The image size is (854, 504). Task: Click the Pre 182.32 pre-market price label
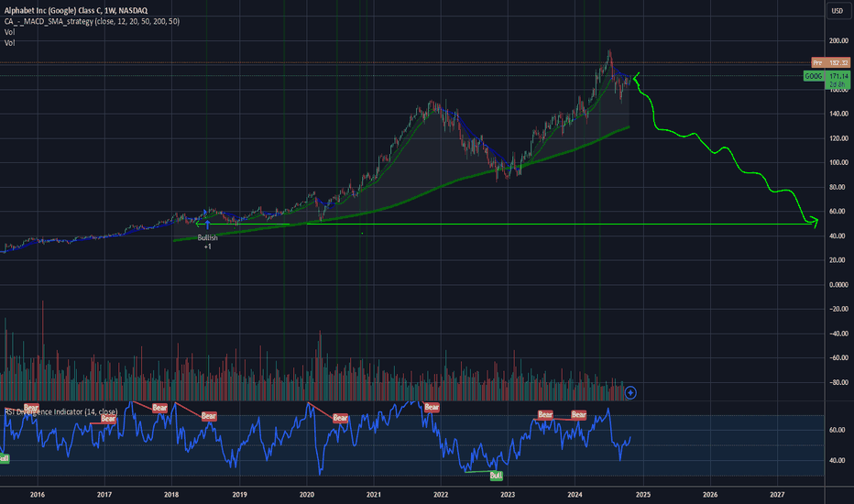pyautogui.click(x=830, y=63)
